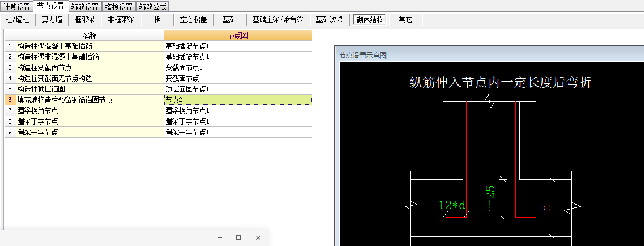
Task: Edit the green 12*d value in diagram
Action: coord(452,205)
